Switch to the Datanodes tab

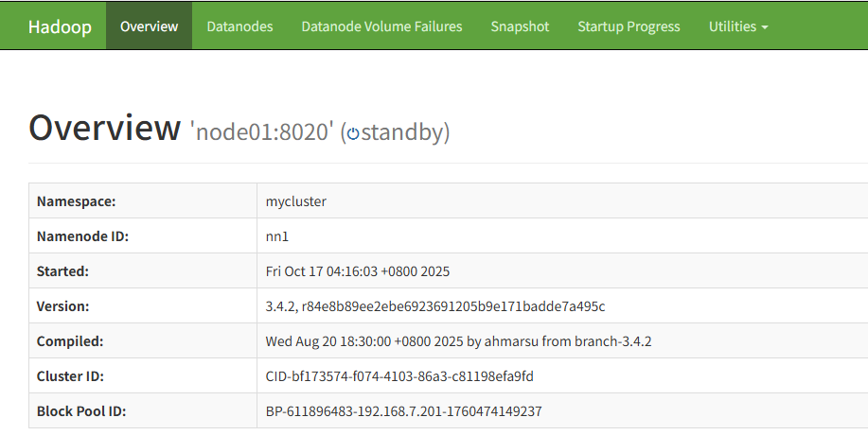[x=239, y=26]
